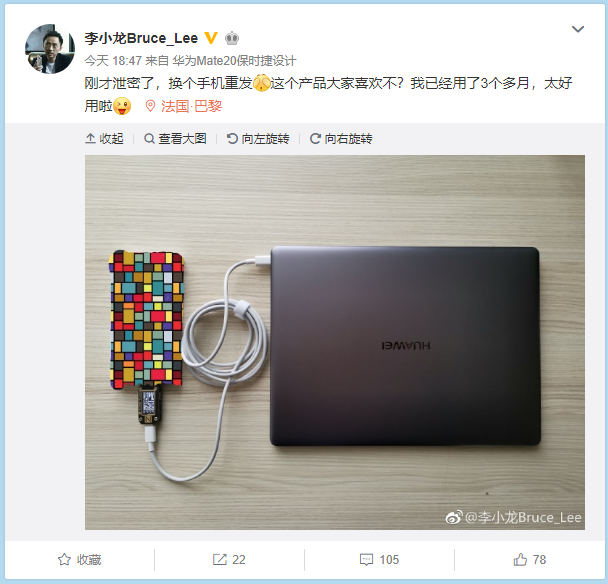Viewport: 608px width, 584px height.
Task: Click the magnifier icon beside 查看大图
Action: pyautogui.click(x=149, y=138)
